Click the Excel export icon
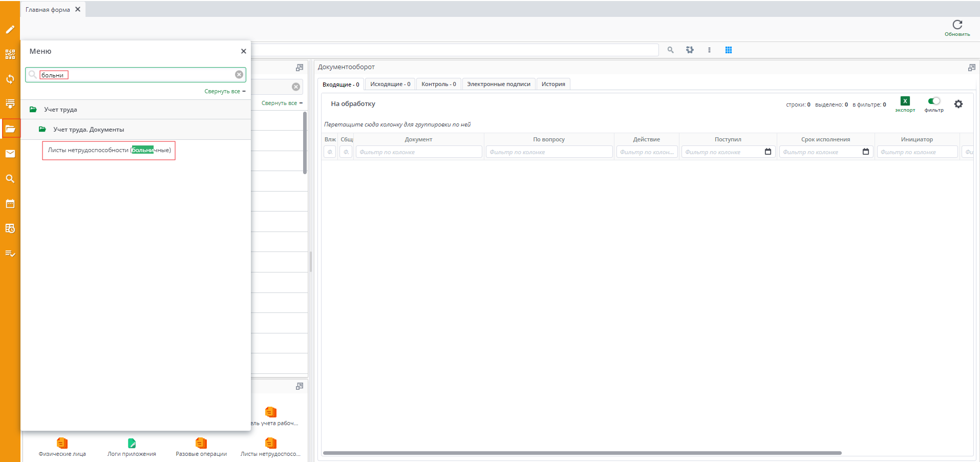Viewport: 980px width, 462px height. click(905, 101)
